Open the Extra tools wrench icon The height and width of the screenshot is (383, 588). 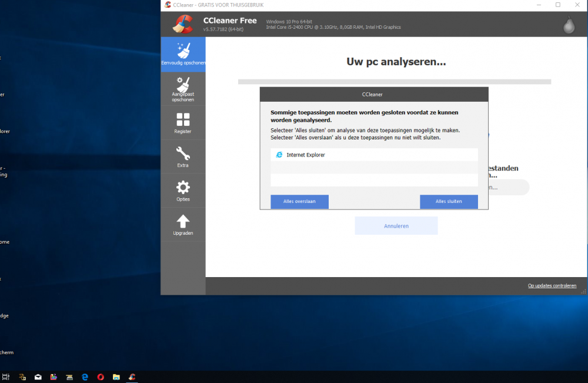tap(183, 157)
